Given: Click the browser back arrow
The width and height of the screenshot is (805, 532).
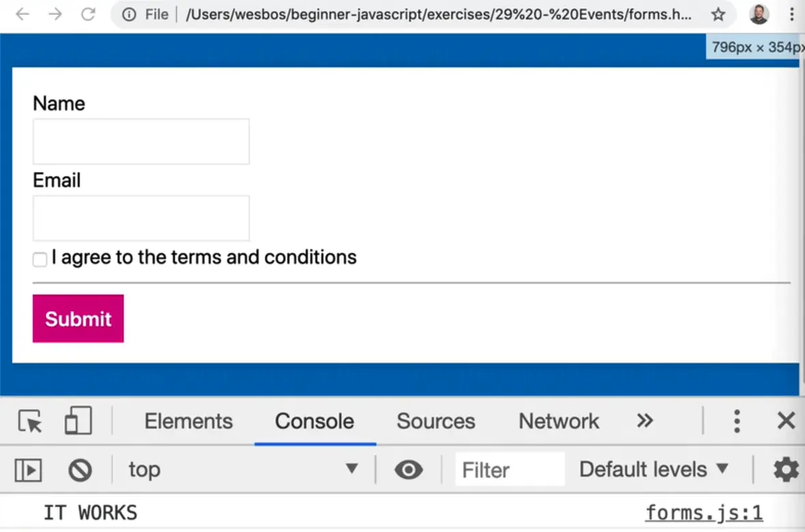Looking at the screenshot, I should (23, 14).
